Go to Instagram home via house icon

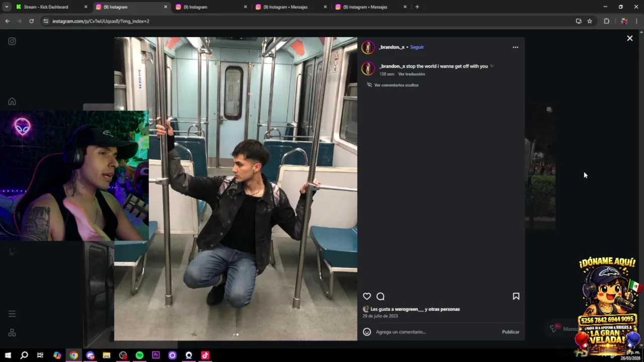click(12, 101)
